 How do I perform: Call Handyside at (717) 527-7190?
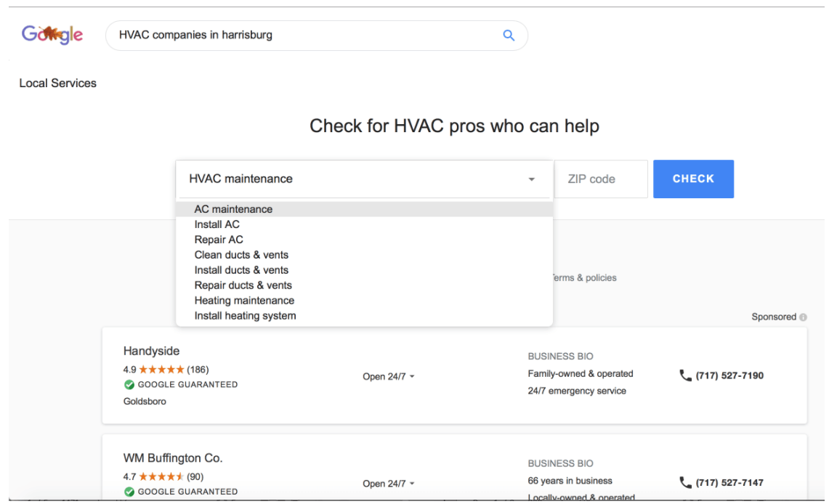point(729,375)
